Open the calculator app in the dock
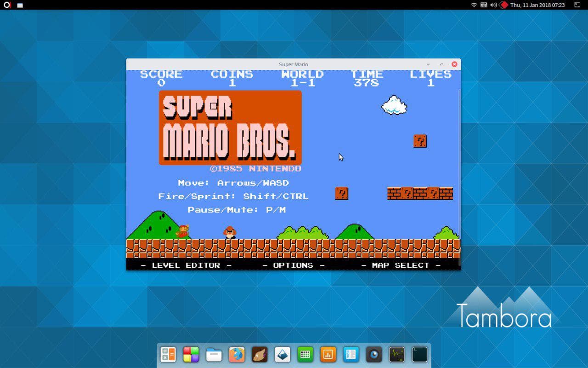588x368 pixels. (x=168, y=355)
